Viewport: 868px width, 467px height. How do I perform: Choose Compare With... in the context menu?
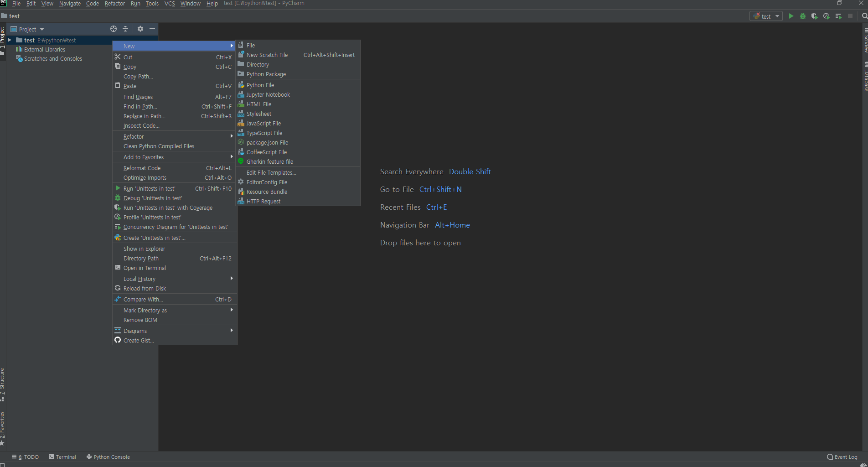175,299
